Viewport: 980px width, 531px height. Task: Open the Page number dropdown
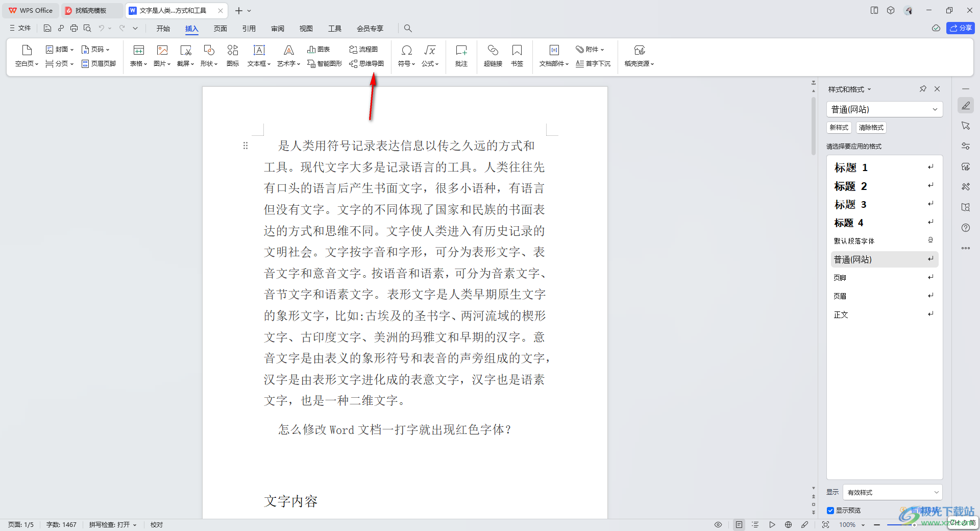click(95, 50)
